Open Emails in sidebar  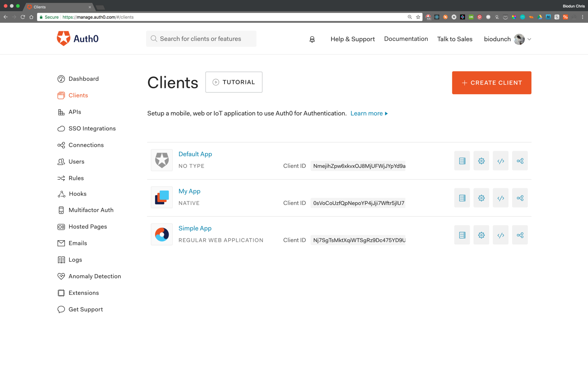[72, 243]
